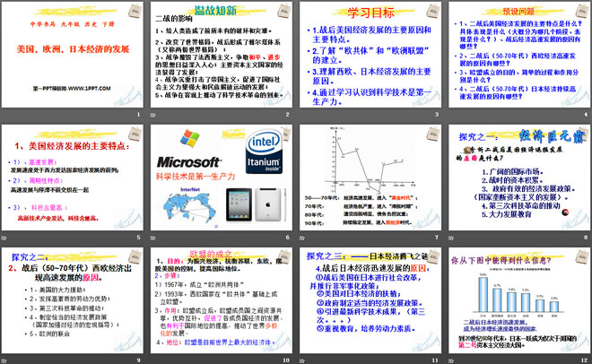Preview animation icon beneath slide 6
The width and height of the screenshot is (592, 364).
coord(152,238)
